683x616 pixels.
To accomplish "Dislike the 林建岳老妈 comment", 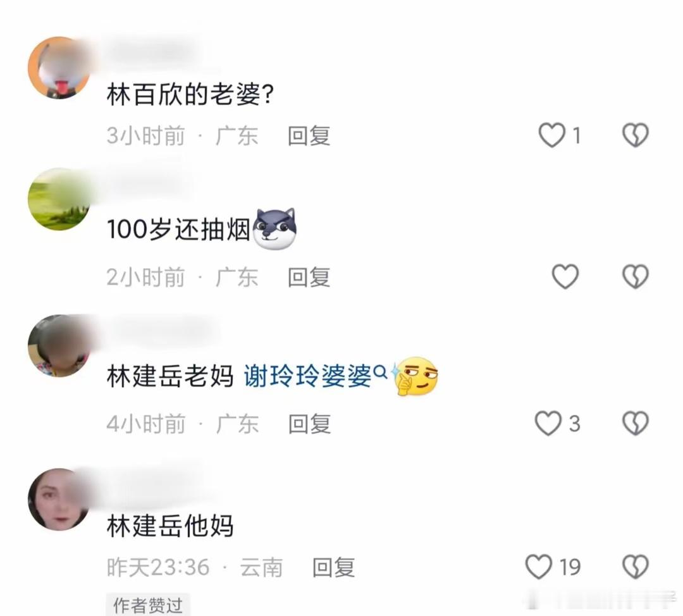I will pyautogui.click(x=635, y=423).
